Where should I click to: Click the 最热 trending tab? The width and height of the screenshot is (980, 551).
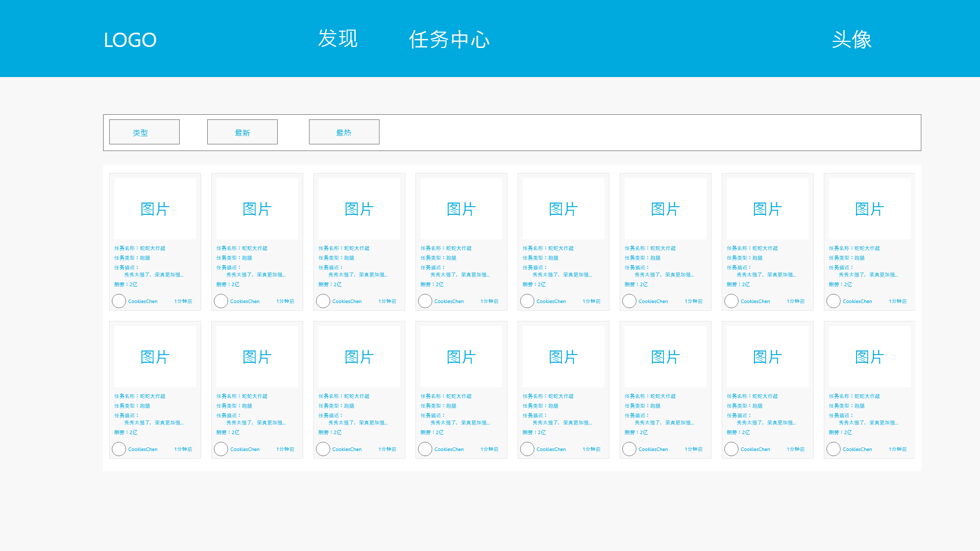(344, 131)
